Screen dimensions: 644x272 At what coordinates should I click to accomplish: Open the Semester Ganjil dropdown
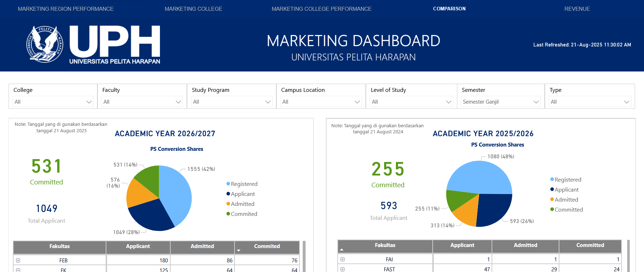coord(500,102)
